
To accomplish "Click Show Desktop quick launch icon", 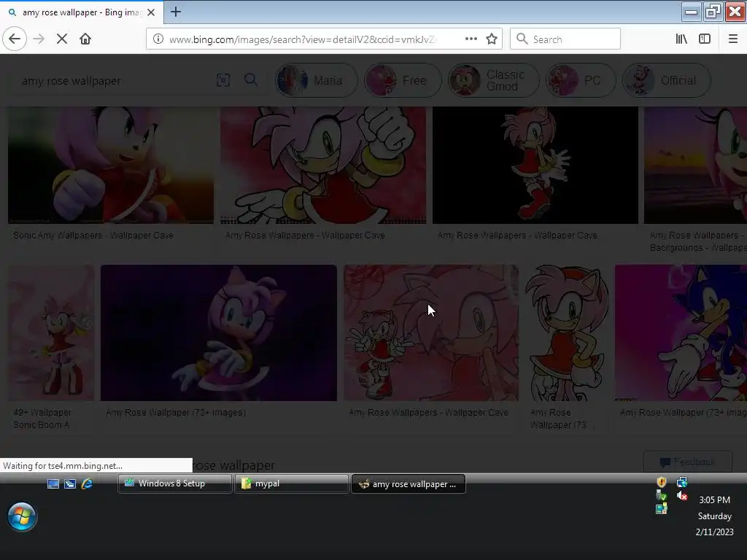I will (x=53, y=484).
